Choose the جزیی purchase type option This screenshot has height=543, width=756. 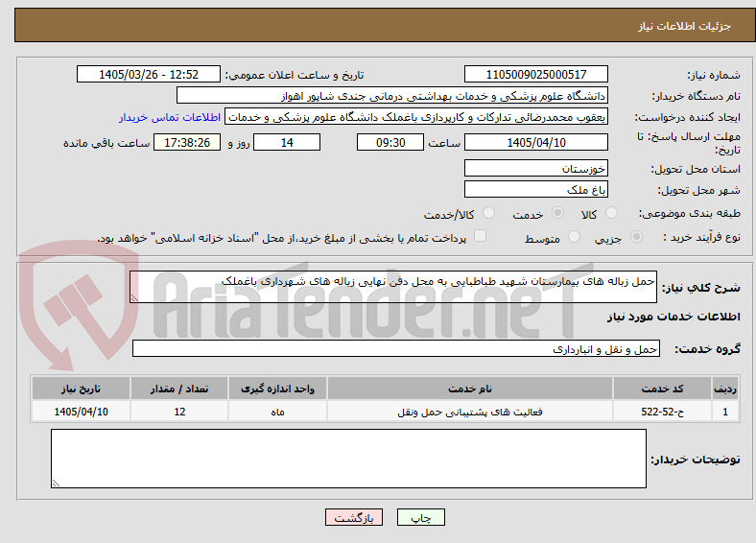click(x=636, y=236)
